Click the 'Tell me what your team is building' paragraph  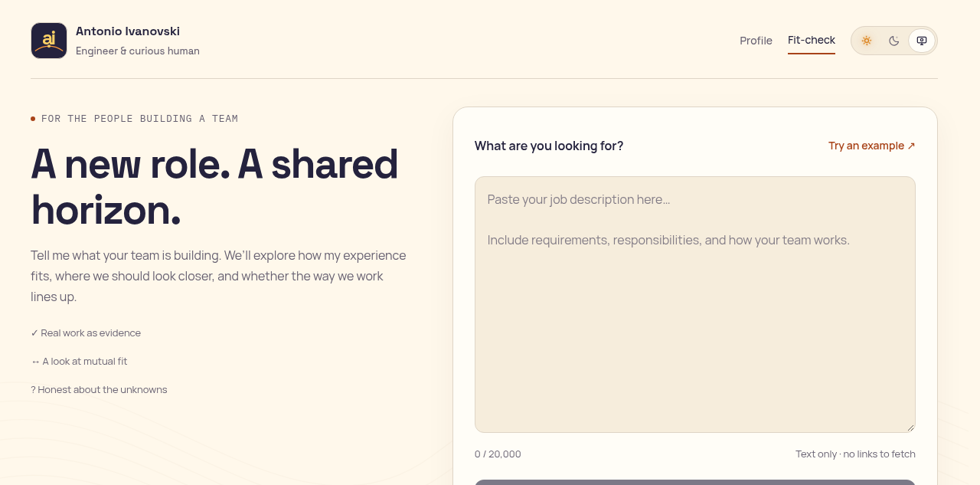[x=218, y=276]
